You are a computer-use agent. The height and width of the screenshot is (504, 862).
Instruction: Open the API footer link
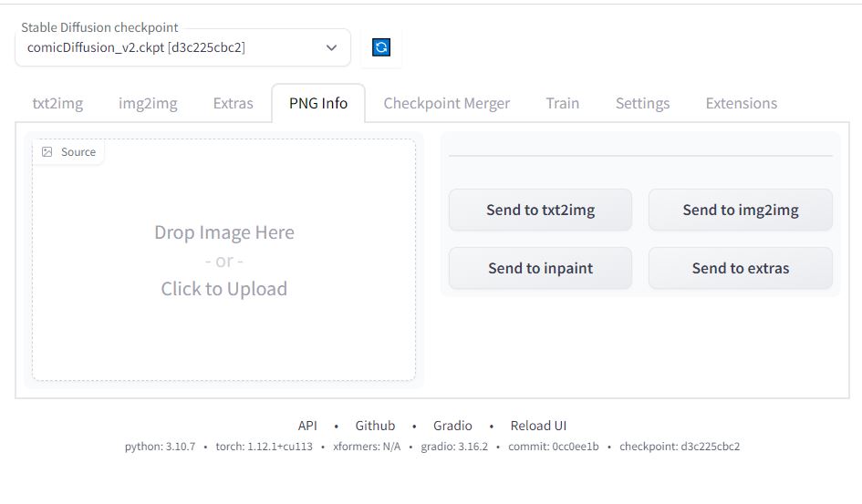pyautogui.click(x=307, y=426)
